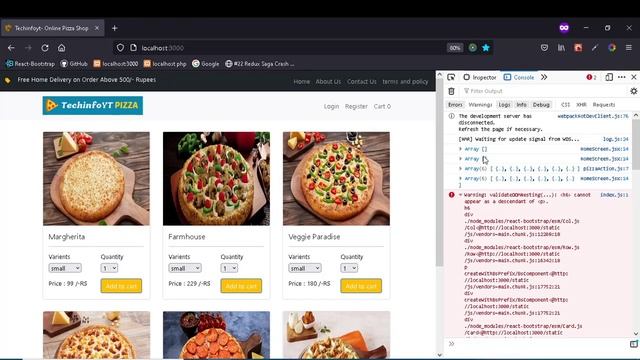Screen dimensions: 640x360
Task: Click the purple private mask icon
Action: [564, 28]
